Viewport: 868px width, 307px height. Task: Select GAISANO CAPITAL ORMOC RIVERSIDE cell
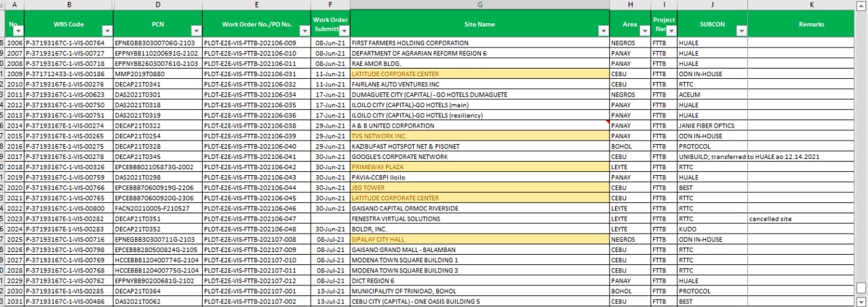click(x=479, y=208)
